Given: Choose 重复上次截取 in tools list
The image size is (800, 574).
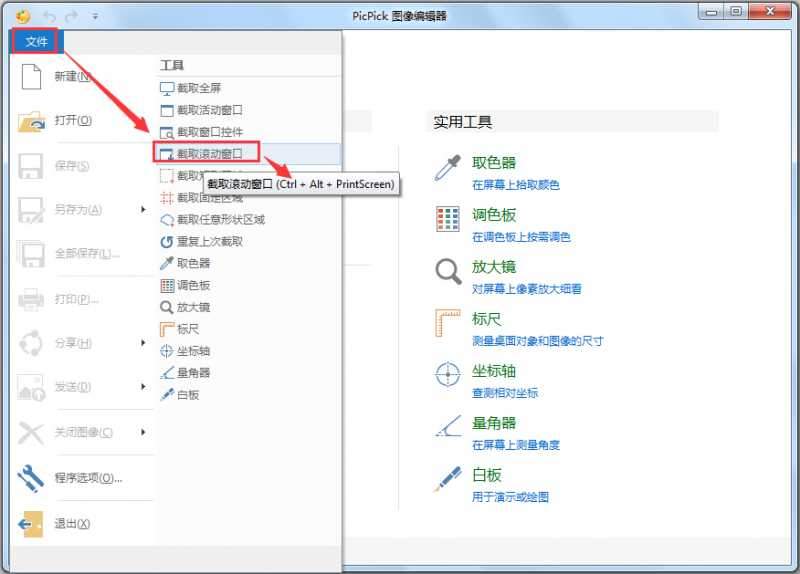Looking at the screenshot, I should click(x=209, y=241).
